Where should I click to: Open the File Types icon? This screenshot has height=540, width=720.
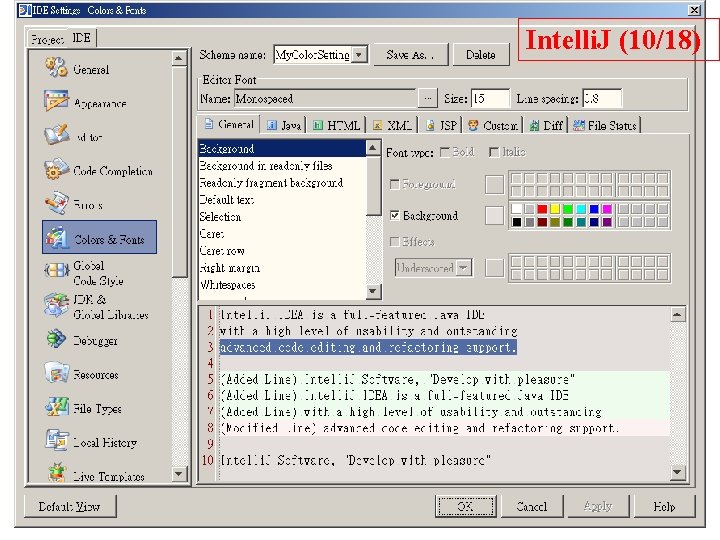pos(56,407)
